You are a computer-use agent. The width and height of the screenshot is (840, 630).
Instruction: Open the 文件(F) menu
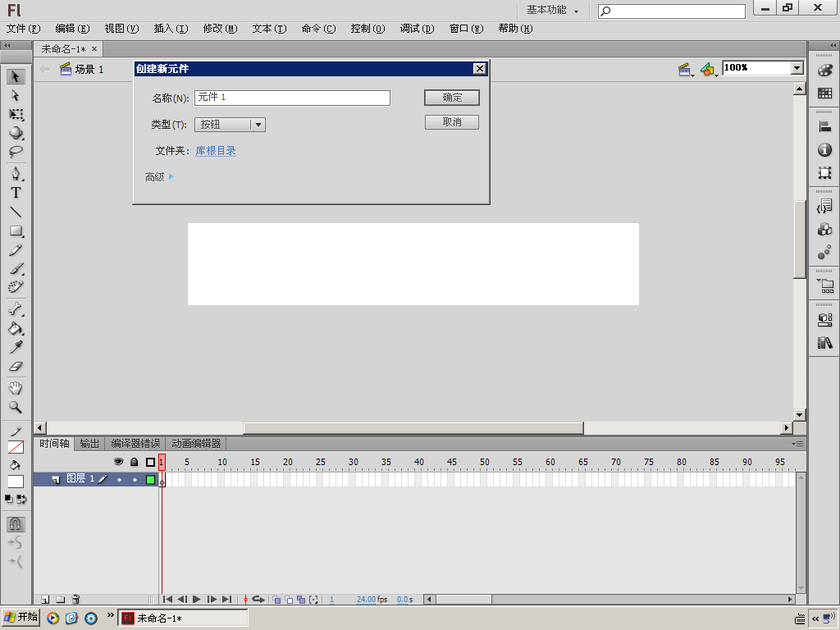[23, 29]
